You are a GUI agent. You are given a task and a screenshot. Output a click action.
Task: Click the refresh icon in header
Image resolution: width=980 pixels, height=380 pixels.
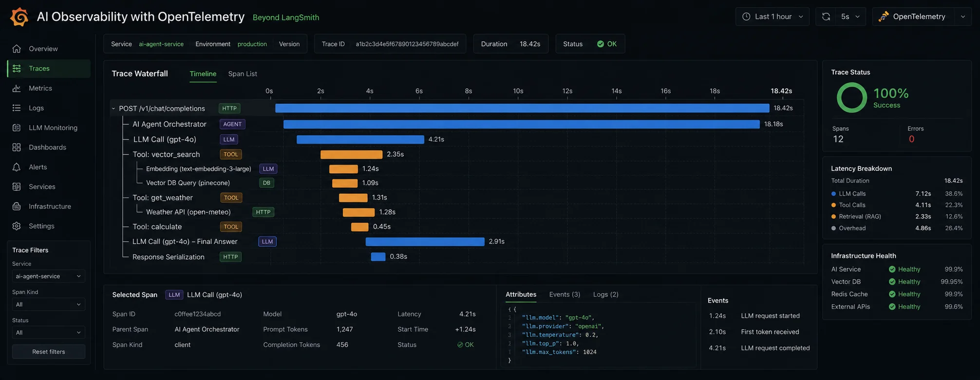tap(826, 17)
